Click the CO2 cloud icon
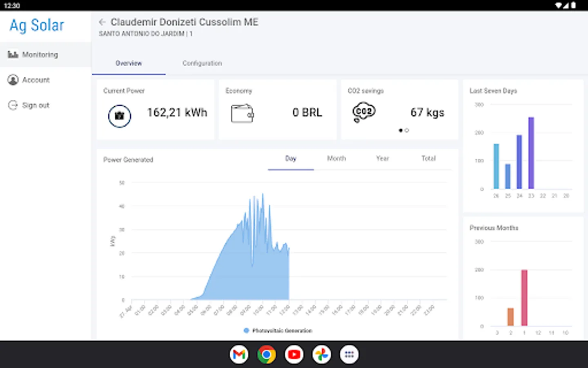588x368 pixels. click(363, 112)
